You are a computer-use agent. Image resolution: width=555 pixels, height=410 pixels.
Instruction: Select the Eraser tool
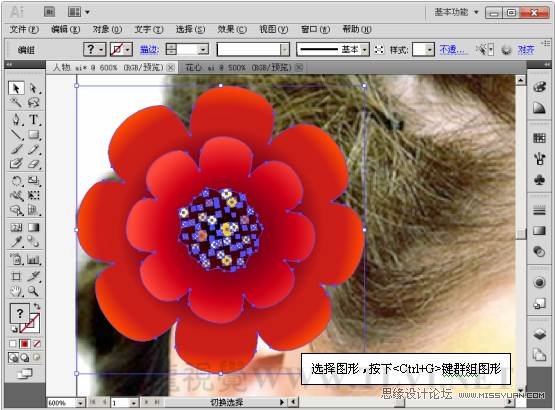[x=34, y=164]
